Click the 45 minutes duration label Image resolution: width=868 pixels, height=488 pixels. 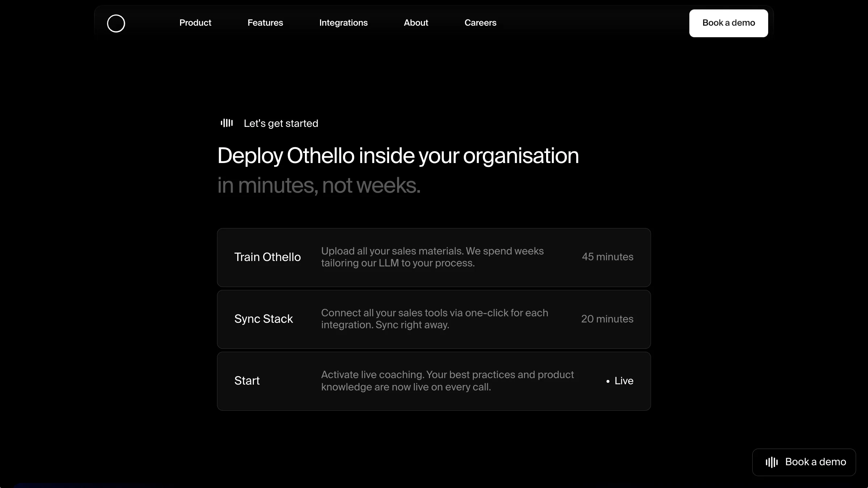607,257
